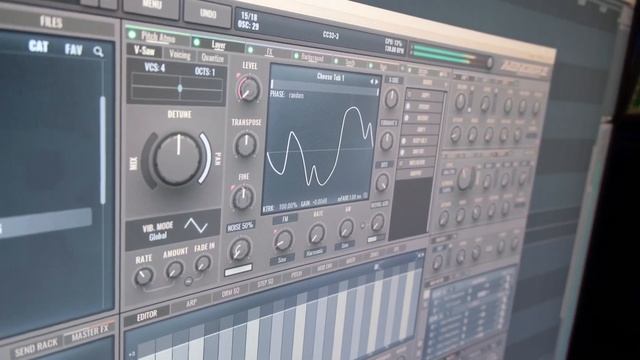The width and height of the screenshot is (640, 360).
Task: Open the STEP SQ tab
Action: coord(265,283)
